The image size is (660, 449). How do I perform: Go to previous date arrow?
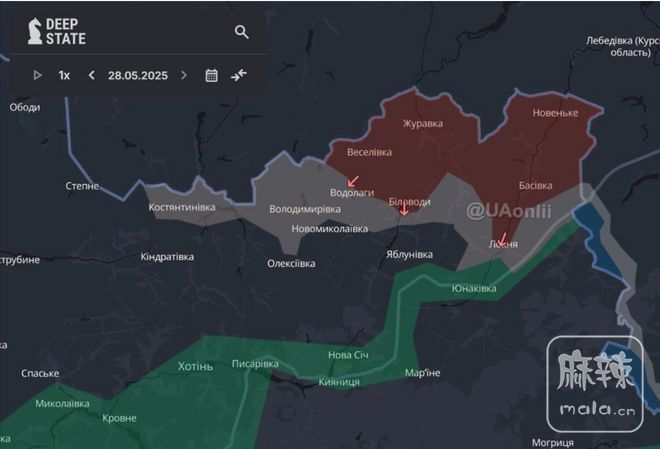coord(92,75)
